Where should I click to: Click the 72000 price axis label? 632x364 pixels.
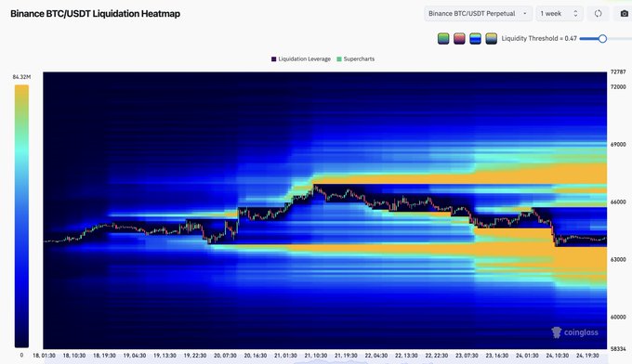(x=618, y=87)
